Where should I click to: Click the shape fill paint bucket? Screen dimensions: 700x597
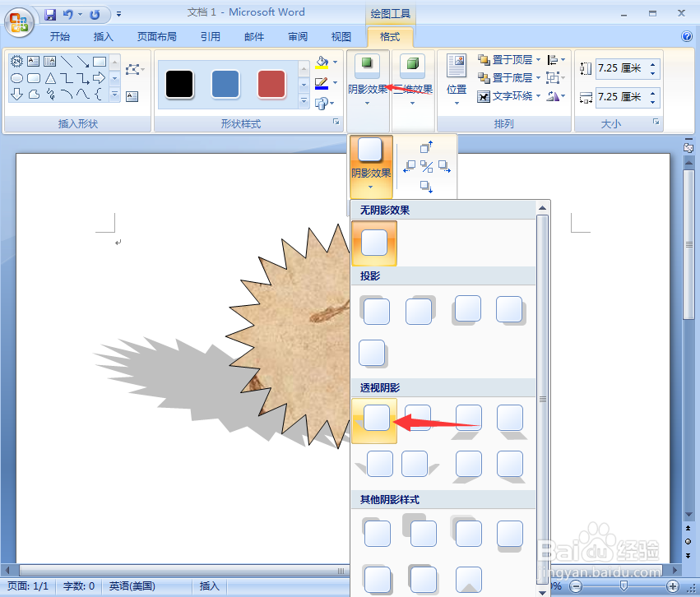pyautogui.click(x=322, y=62)
